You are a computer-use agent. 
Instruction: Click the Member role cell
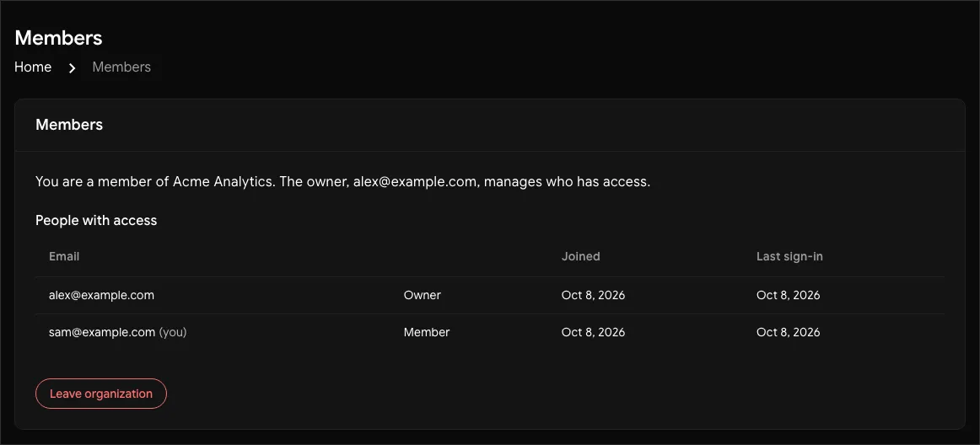427,333
